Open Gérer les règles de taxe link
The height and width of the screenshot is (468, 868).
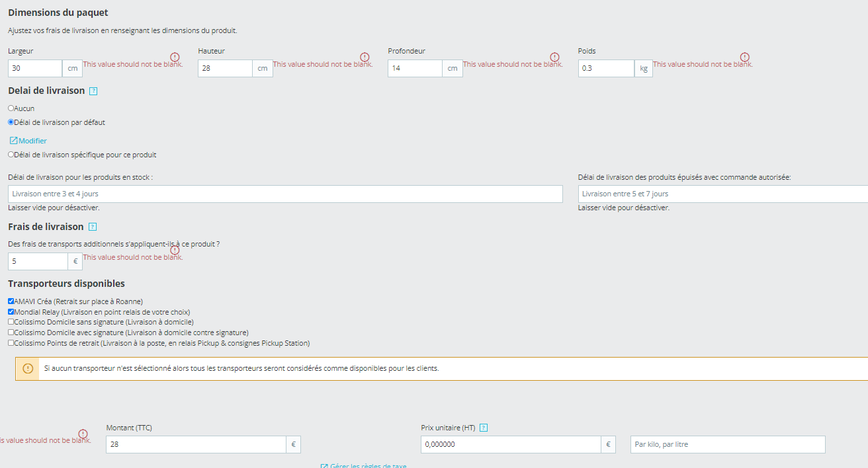pos(363,465)
